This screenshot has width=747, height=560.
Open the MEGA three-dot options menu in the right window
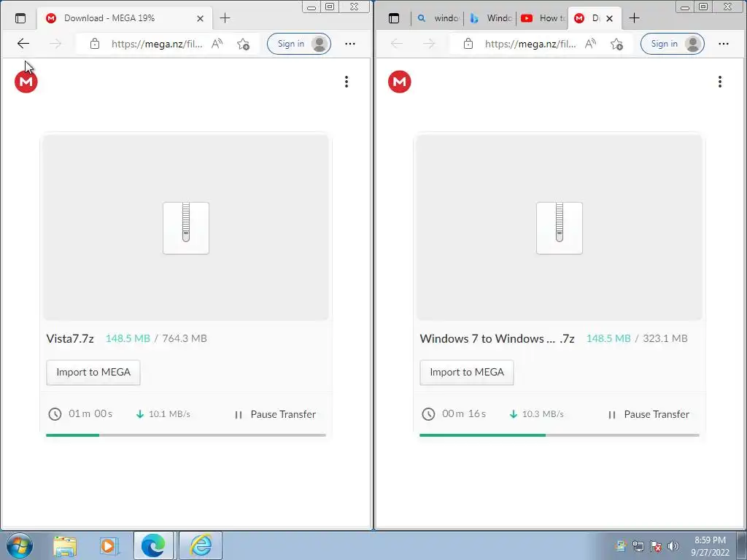click(720, 82)
